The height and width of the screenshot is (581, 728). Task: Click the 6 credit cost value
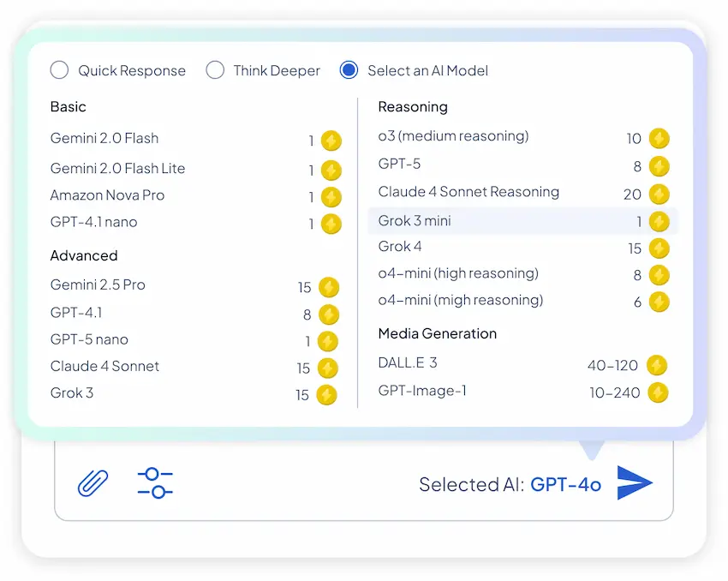tap(637, 302)
